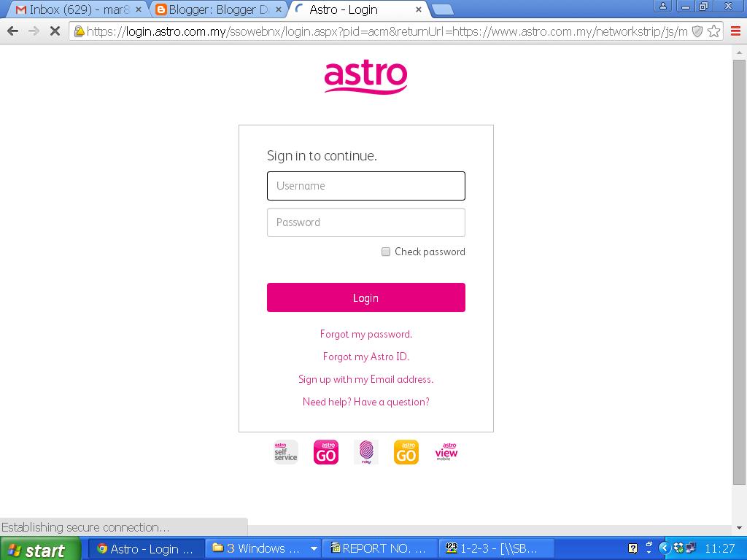The height and width of the screenshot is (560, 747).
Task: Open Astro self service icon
Action: click(x=285, y=452)
